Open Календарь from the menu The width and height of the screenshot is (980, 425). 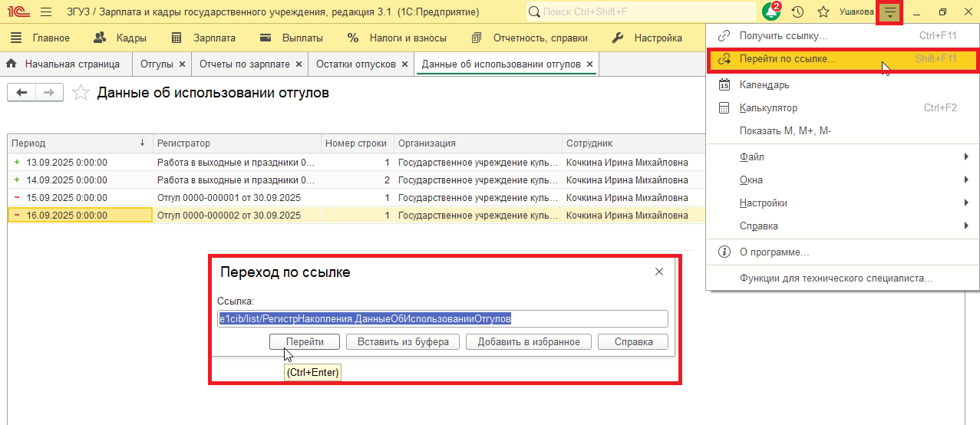point(843,85)
